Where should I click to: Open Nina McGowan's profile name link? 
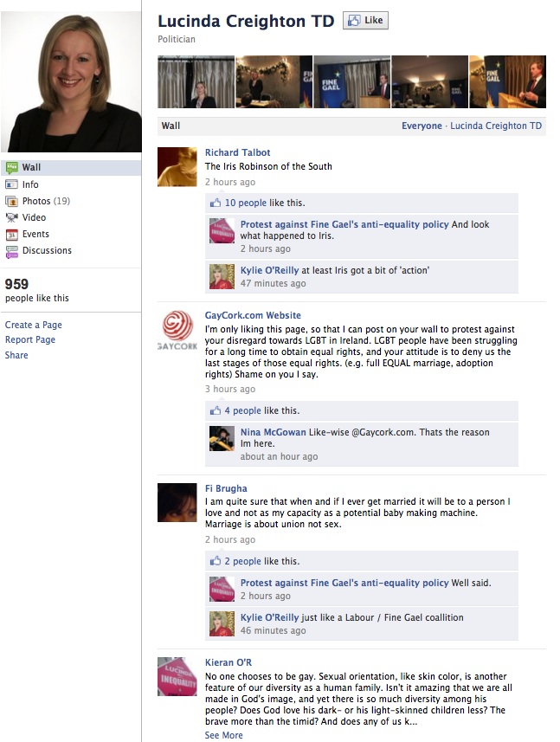[x=273, y=432]
